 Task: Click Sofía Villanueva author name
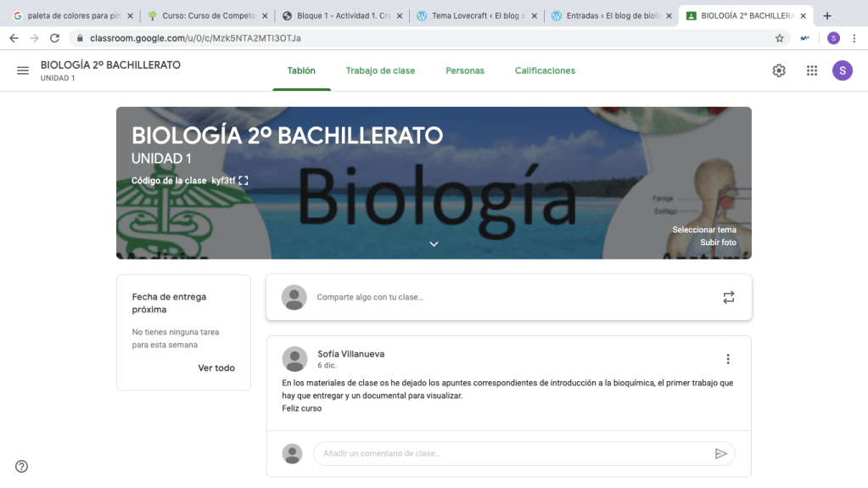351,354
